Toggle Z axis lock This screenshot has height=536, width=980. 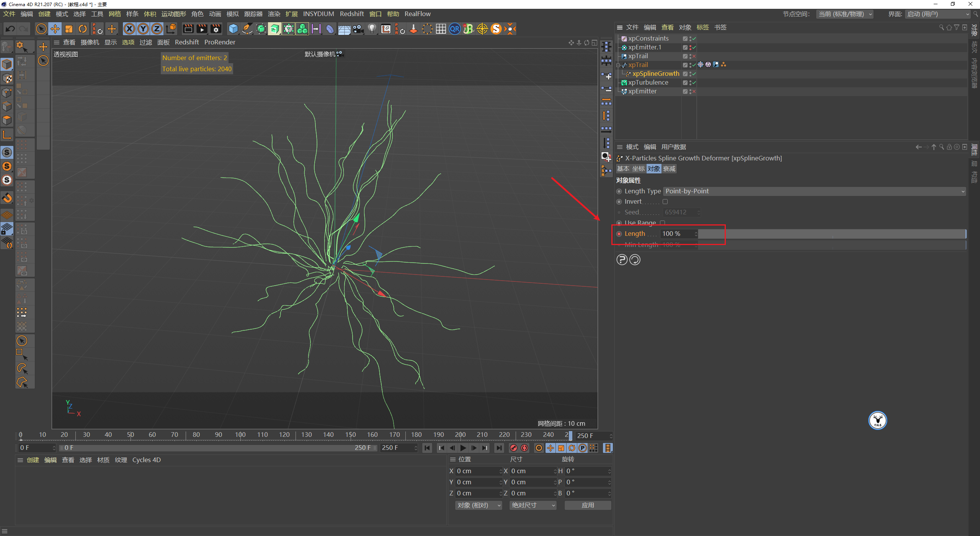point(157,29)
